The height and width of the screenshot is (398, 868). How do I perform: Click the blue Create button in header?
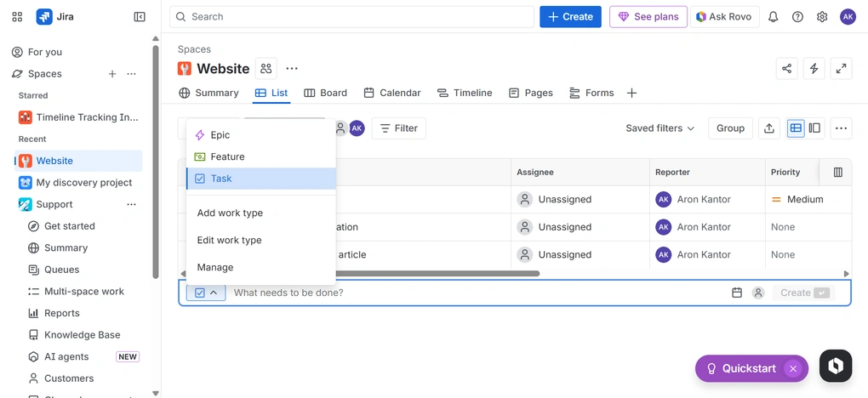coord(571,17)
